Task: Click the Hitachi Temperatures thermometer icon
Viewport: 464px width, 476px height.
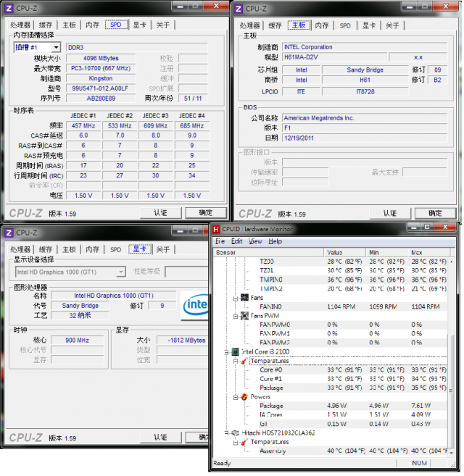Action: click(x=244, y=442)
